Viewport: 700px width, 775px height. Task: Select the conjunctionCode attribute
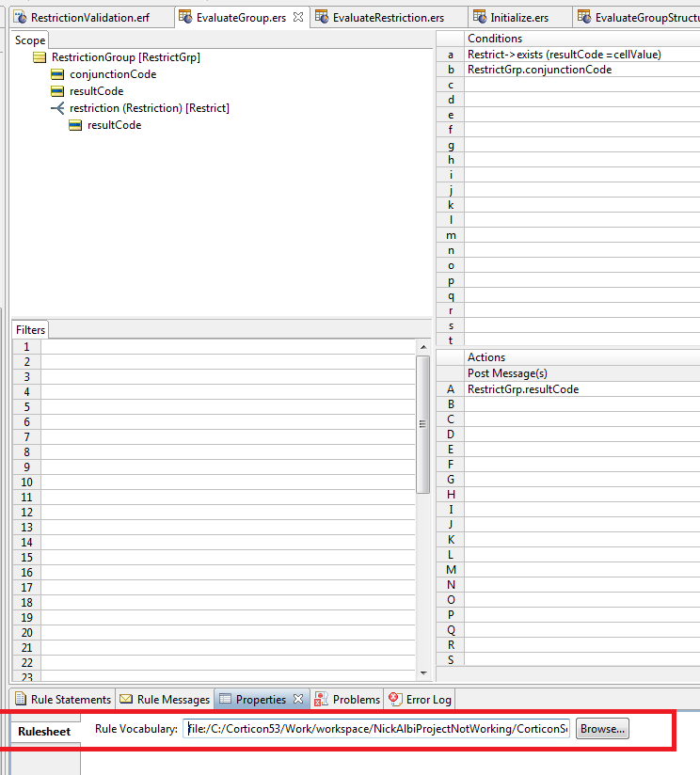click(113, 74)
